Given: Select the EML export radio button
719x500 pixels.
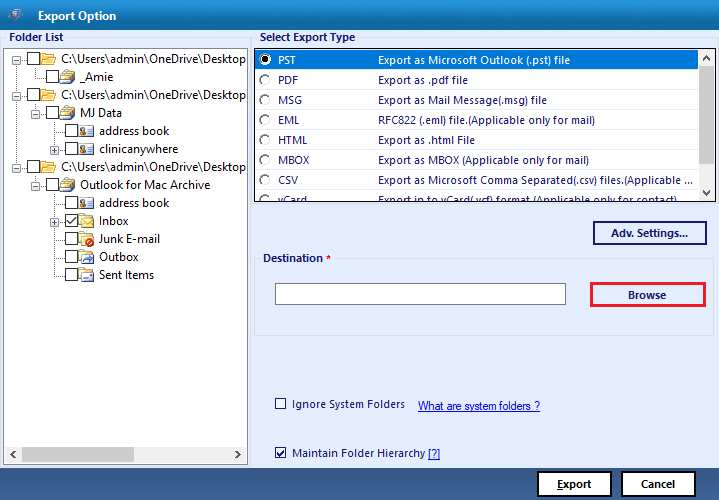Looking at the screenshot, I should click(265, 120).
